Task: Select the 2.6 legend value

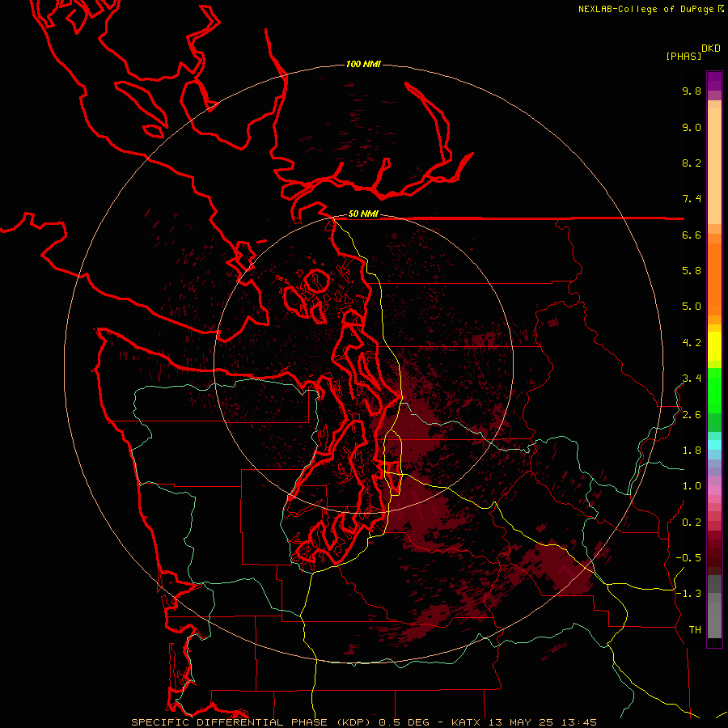Action: [692, 415]
